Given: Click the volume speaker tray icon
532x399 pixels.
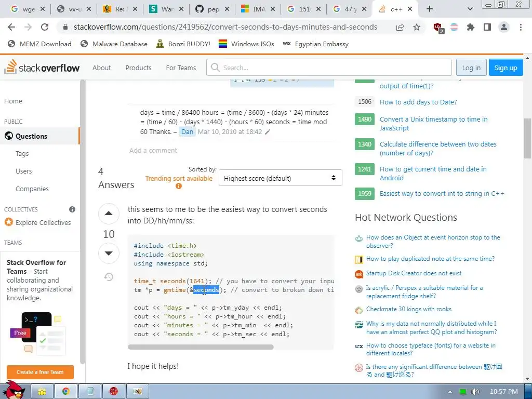Looking at the screenshot, I should point(475,392).
